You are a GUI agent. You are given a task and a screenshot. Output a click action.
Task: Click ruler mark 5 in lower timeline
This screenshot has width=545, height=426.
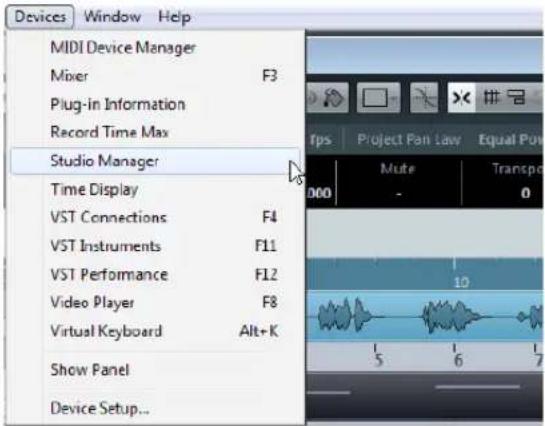[x=379, y=359]
